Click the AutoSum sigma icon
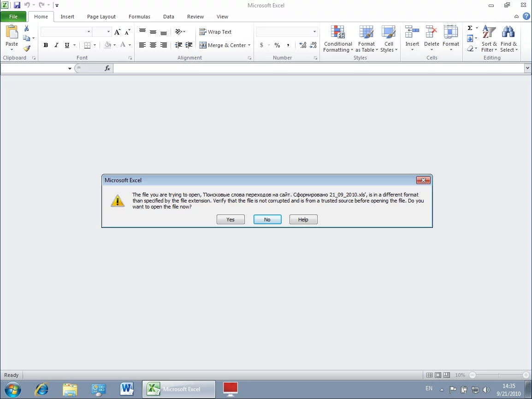Image resolution: width=532 pixels, height=399 pixels. coord(470,28)
